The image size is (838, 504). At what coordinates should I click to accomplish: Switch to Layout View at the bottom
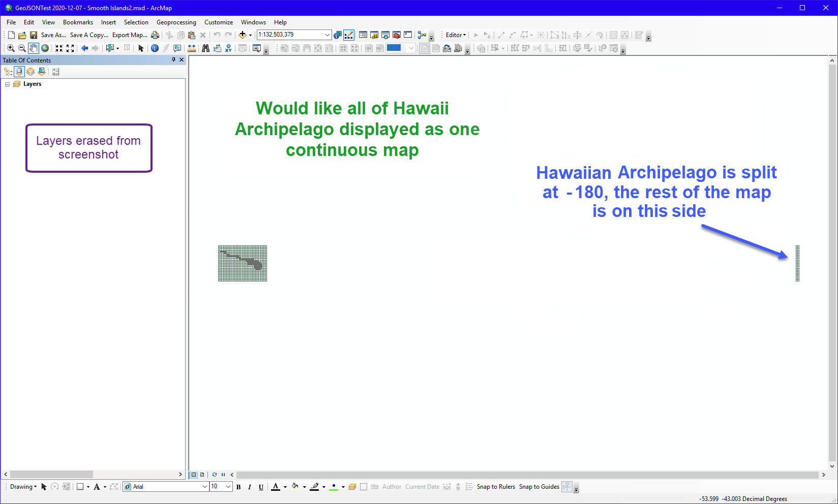pos(202,475)
